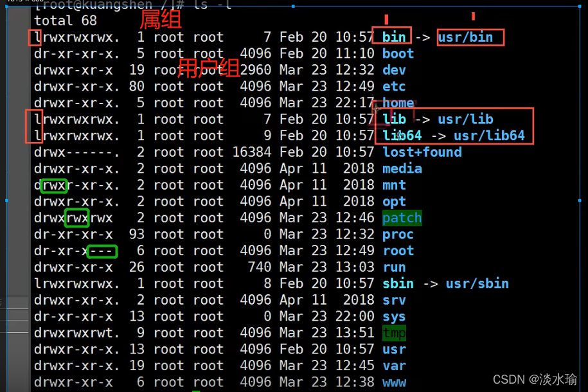Screen dimensions: 588x392
Task: Click the 'lost+found' directory name
Action: click(x=422, y=152)
